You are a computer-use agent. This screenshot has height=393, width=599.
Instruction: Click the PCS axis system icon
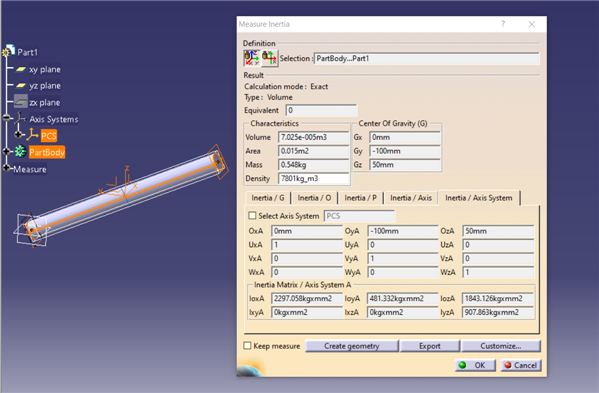pyautogui.click(x=33, y=134)
